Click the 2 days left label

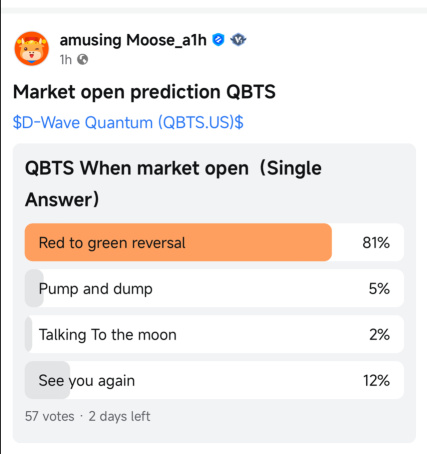(x=119, y=417)
